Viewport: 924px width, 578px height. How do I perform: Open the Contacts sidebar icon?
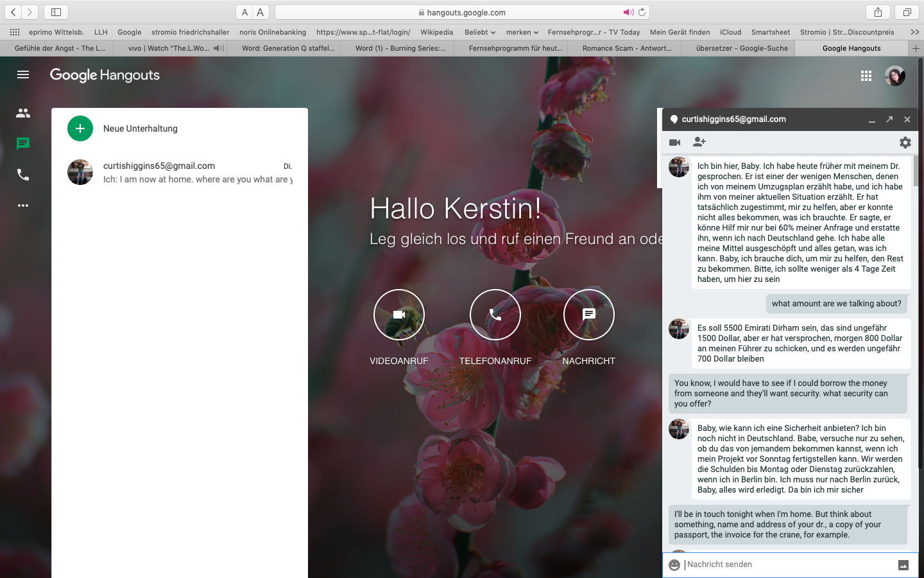23,113
